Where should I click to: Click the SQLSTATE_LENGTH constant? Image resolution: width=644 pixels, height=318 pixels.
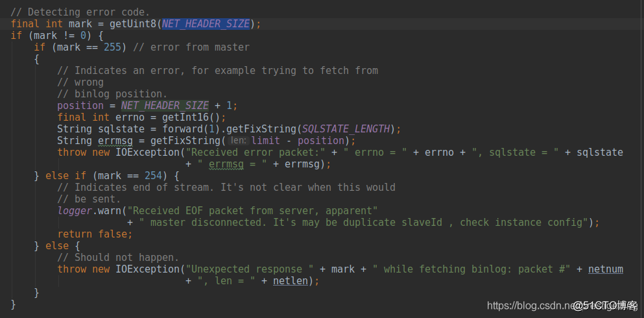[x=346, y=129]
